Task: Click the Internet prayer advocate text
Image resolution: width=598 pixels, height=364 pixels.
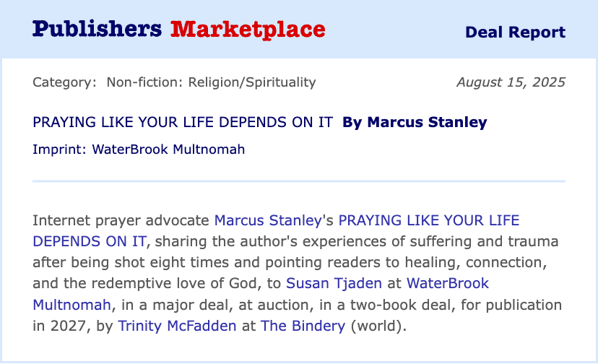Action: pos(121,220)
